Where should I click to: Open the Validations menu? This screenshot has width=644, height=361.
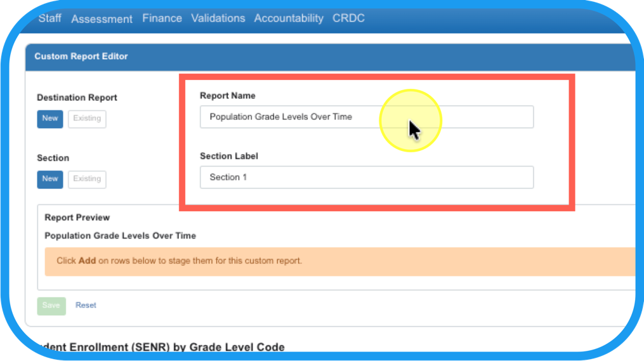tap(218, 18)
